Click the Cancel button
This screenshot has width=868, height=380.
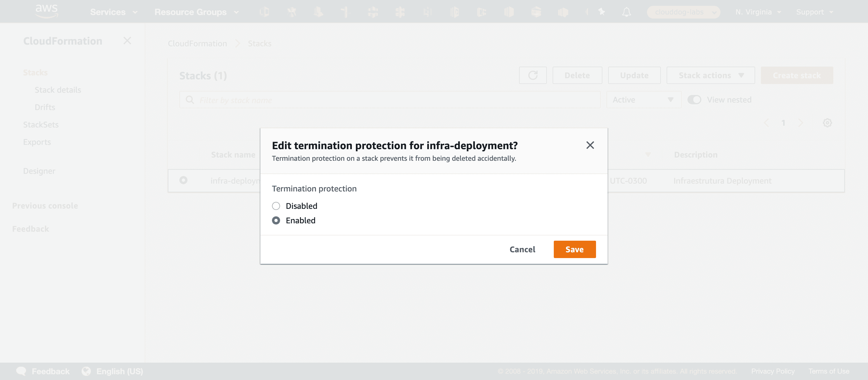pos(522,249)
